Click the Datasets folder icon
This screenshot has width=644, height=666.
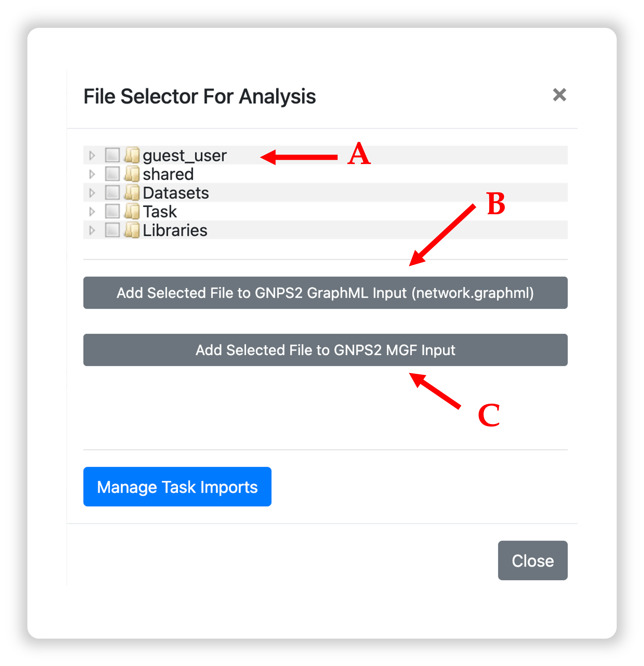coord(132,192)
